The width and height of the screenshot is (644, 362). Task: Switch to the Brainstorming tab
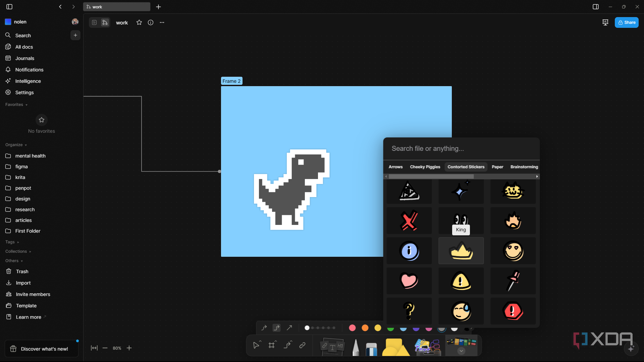point(524,167)
